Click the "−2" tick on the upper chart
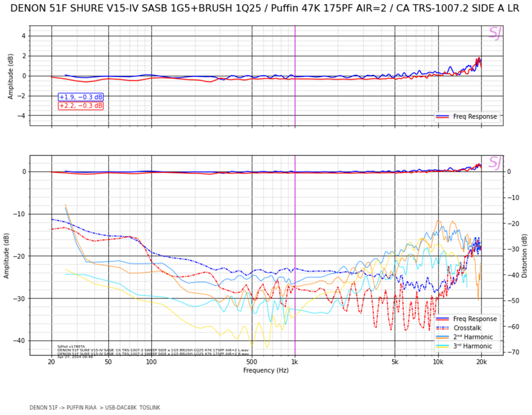Screen dimensions: 532x415 tap(21, 96)
